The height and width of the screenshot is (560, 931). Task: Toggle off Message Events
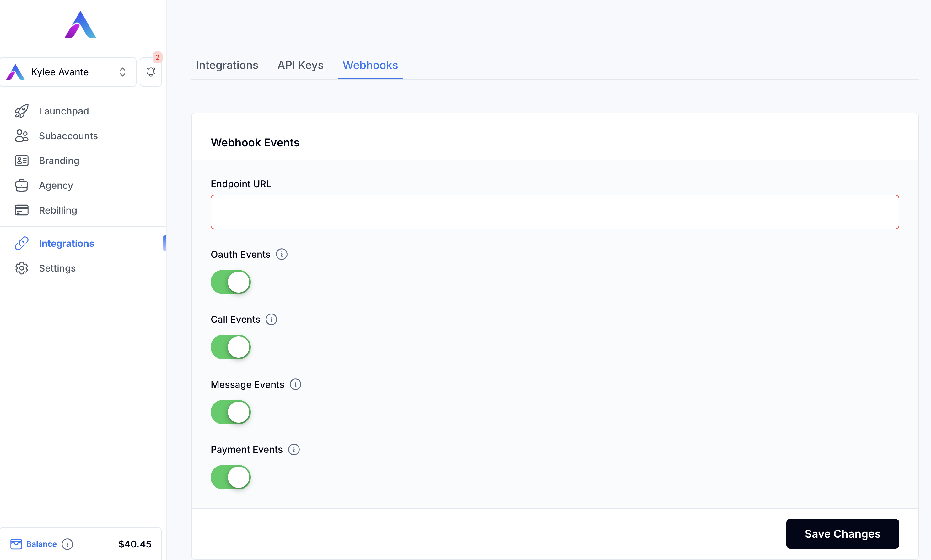tap(230, 412)
